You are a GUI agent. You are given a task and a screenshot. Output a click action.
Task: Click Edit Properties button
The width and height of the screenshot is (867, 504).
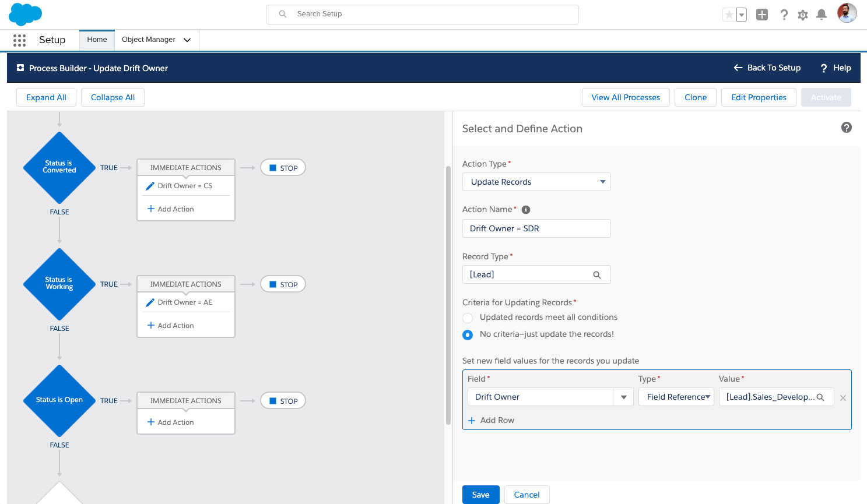[759, 97]
